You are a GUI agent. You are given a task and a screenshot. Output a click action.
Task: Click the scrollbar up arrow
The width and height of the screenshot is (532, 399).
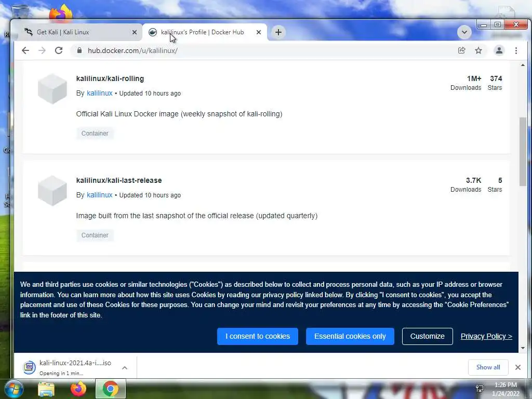(x=523, y=65)
